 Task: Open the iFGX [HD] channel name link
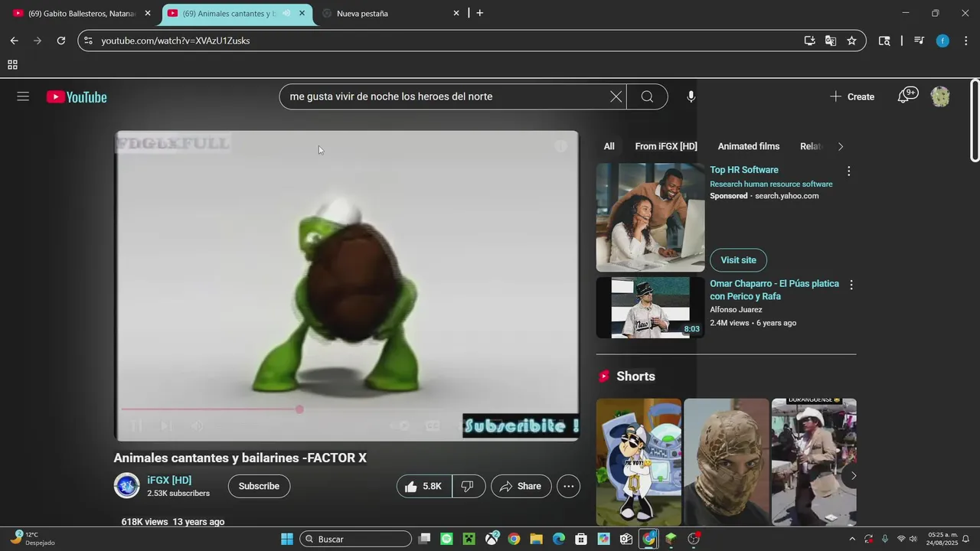(169, 480)
